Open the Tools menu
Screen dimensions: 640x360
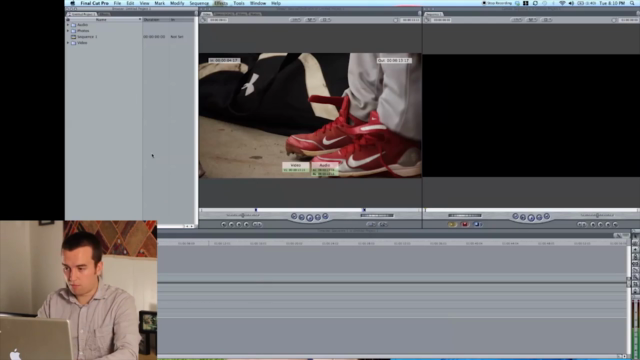pyautogui.click(x=239, y=3)
